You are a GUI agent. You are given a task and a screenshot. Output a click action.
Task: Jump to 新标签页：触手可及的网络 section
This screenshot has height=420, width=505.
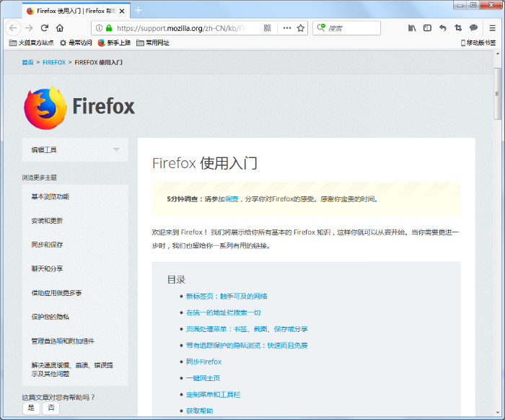tap(227, 296)
